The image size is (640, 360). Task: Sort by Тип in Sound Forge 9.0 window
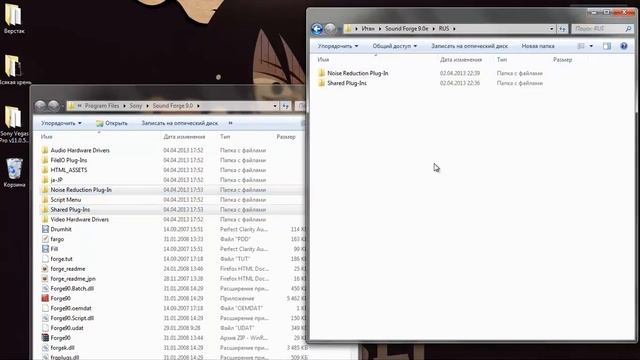225,137
